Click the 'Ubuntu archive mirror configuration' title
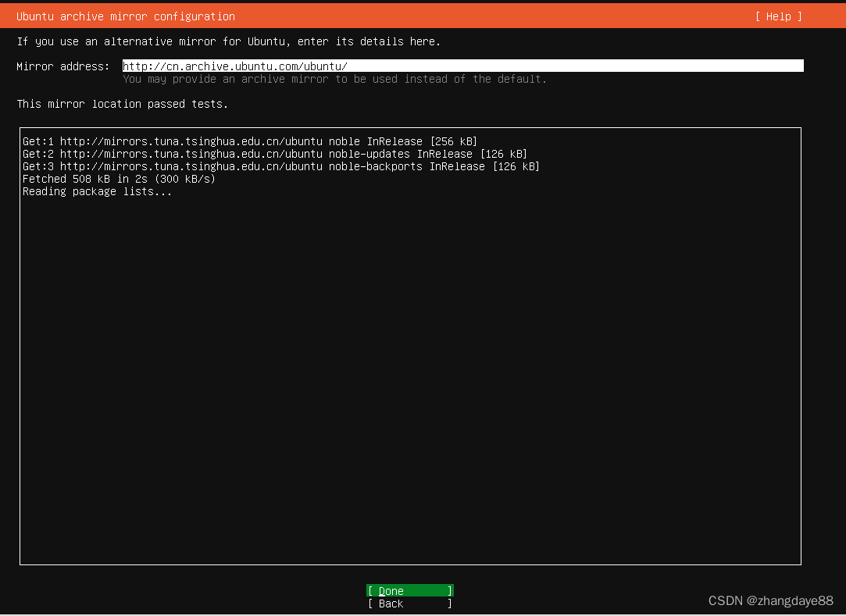The width and height of the screenshot is (846, 616). 126,16
